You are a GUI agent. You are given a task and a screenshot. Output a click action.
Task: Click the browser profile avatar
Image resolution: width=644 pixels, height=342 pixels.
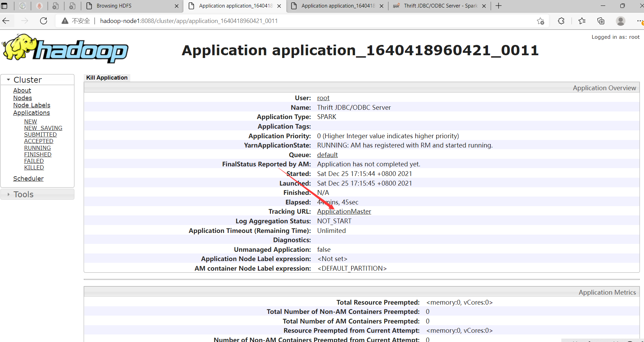(621, 21)
